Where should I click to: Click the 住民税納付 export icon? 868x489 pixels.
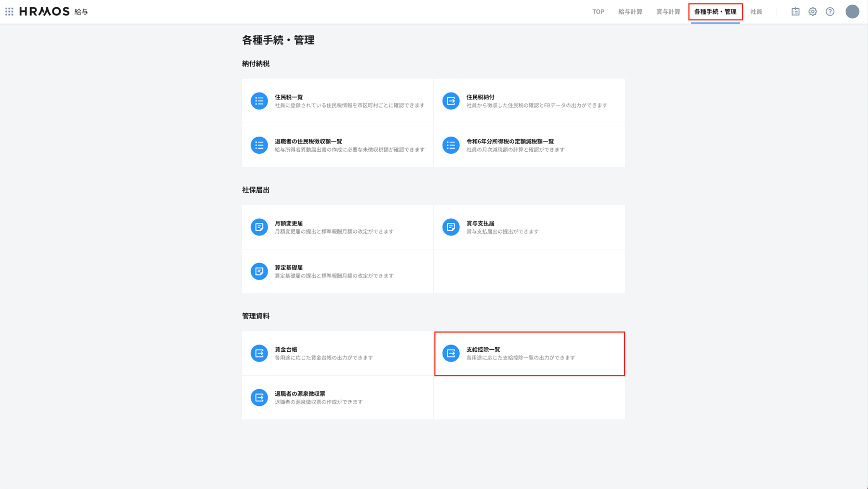(x=451, y=101)
